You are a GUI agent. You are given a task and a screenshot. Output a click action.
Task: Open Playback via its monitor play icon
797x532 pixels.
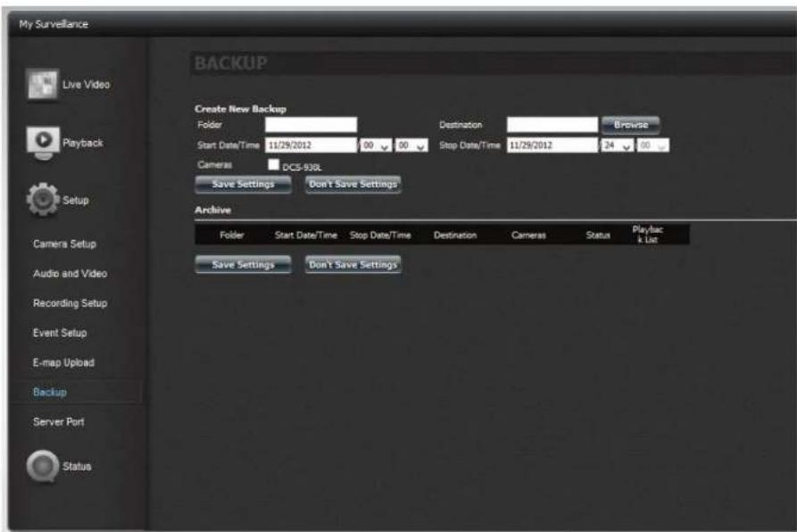coord(43,143)
